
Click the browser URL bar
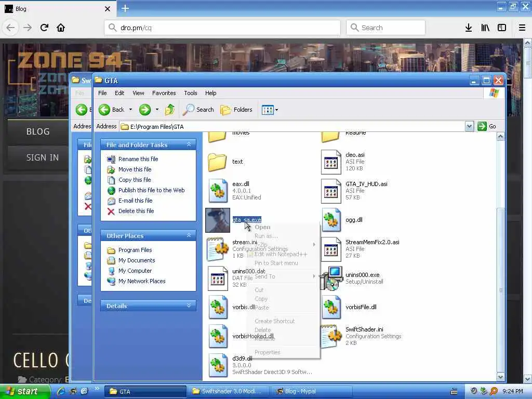coord(222,28)
